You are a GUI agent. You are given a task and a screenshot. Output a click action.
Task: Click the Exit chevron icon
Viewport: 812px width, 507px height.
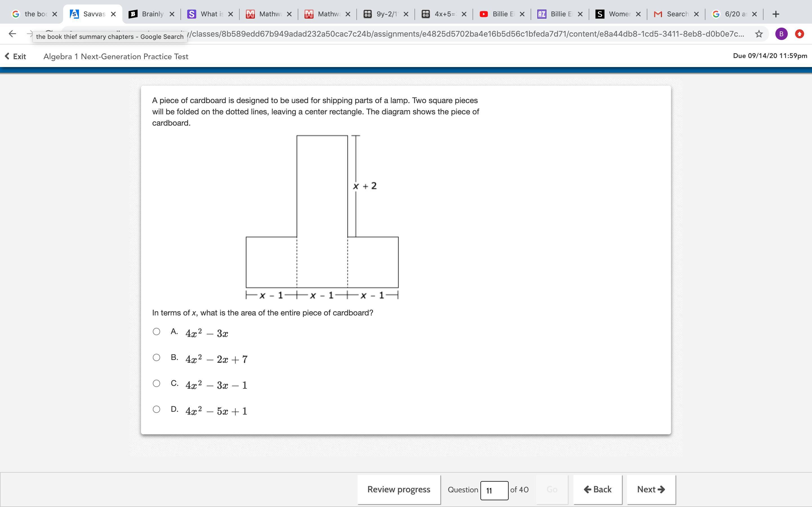pyautogui.click(x=7, y=56)
